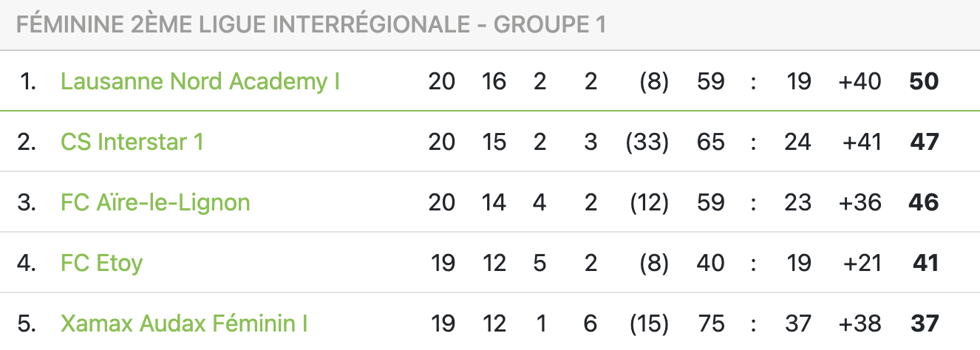
Task: Click the rank number 1. in the standings
Action: pyautogui.click(x=27, y=80)
